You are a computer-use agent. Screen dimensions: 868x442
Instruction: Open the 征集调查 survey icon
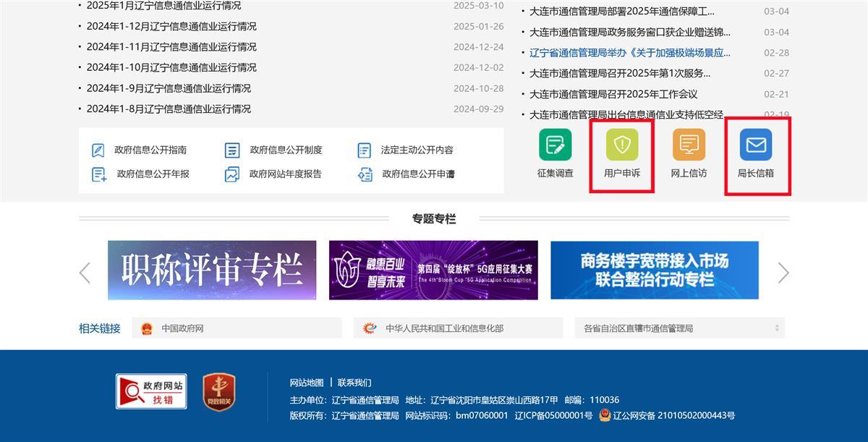point(555,145)
